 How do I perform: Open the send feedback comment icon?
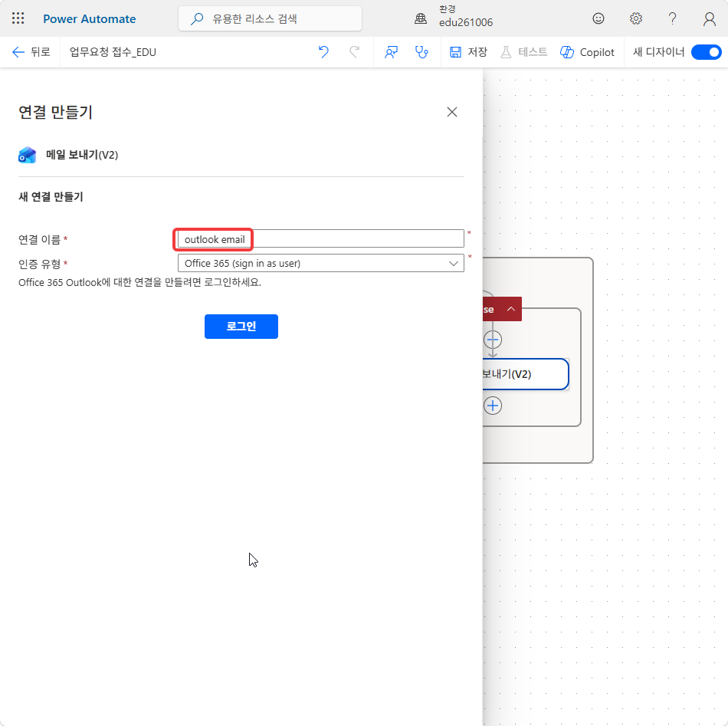click(x=391, y=52)
